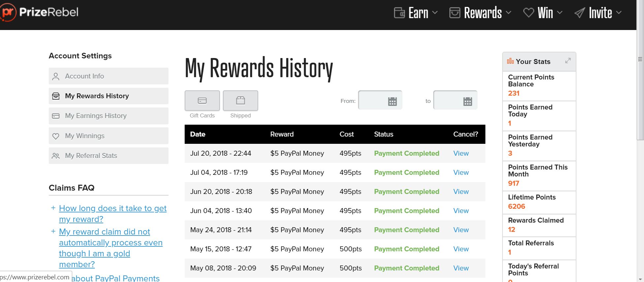Click the My Referral Stats people icon
The width and height of the screenshot is (644, 282).
(x=56, y=156)
